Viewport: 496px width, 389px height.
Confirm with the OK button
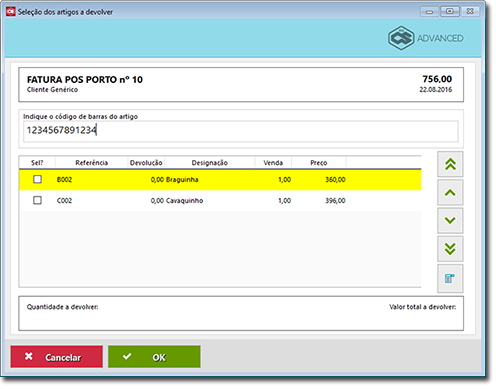(x=154, y=357)
